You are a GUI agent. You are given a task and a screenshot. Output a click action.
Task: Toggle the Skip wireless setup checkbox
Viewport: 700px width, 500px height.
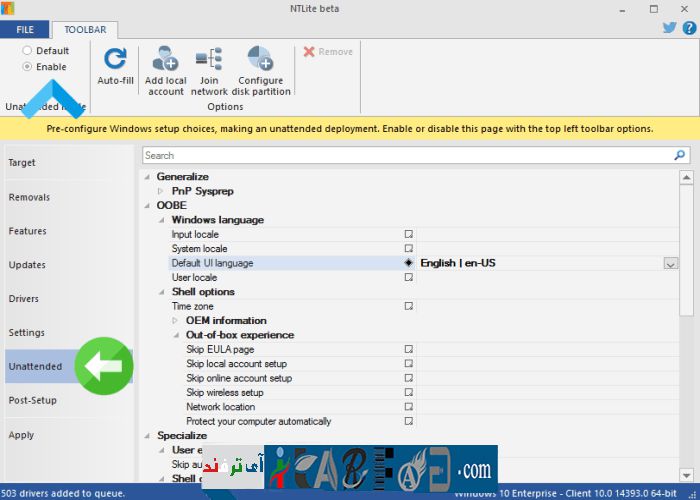pyautogui.click(x=408, y=393)
